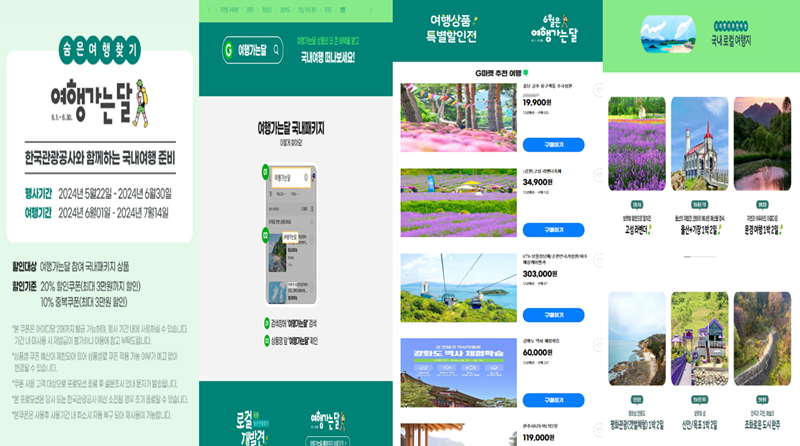The height and width of the screenshot is (446, 800).
Task: Click the 숨은여행찾기 circle badge
Action: click(x=99, y=50)
